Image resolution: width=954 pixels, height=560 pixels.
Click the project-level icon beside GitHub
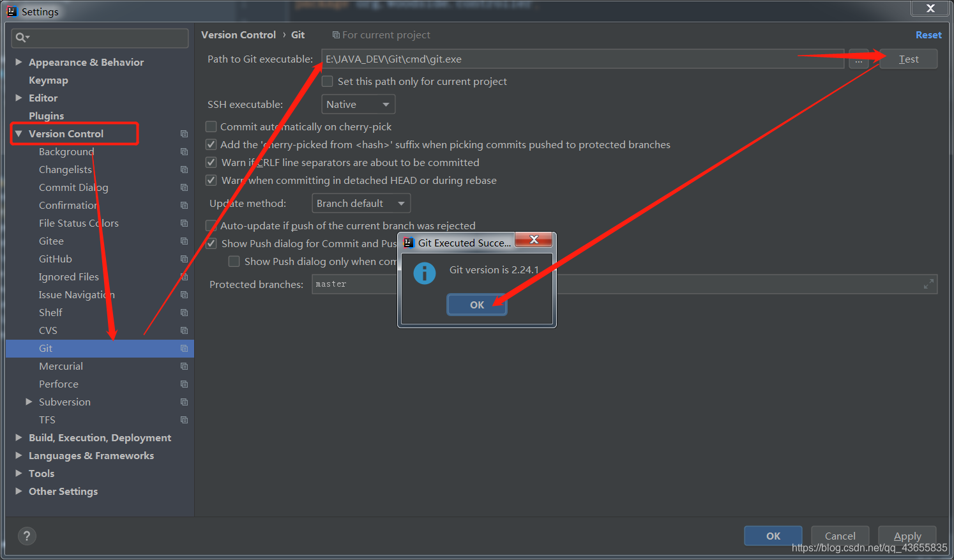point(184,259)
